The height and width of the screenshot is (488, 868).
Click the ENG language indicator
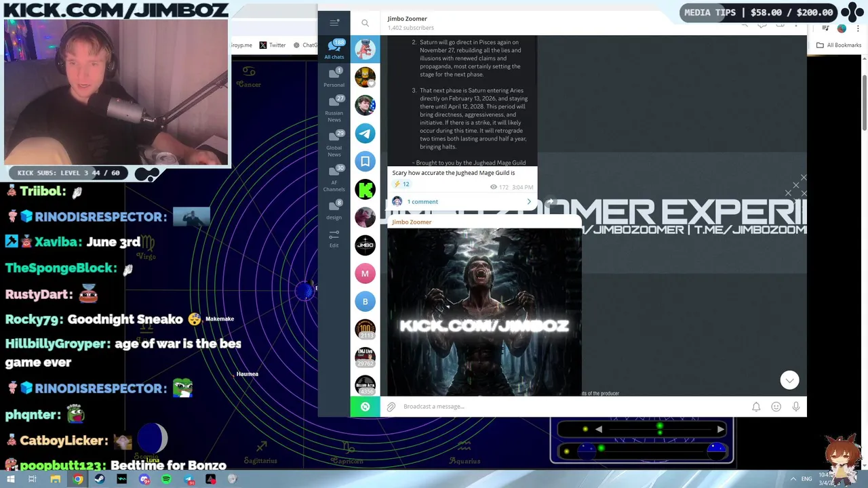click(x=807, y=479)
